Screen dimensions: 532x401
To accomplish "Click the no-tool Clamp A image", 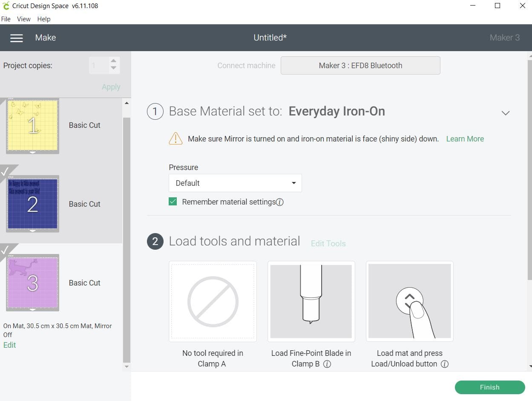I will 213,301.
